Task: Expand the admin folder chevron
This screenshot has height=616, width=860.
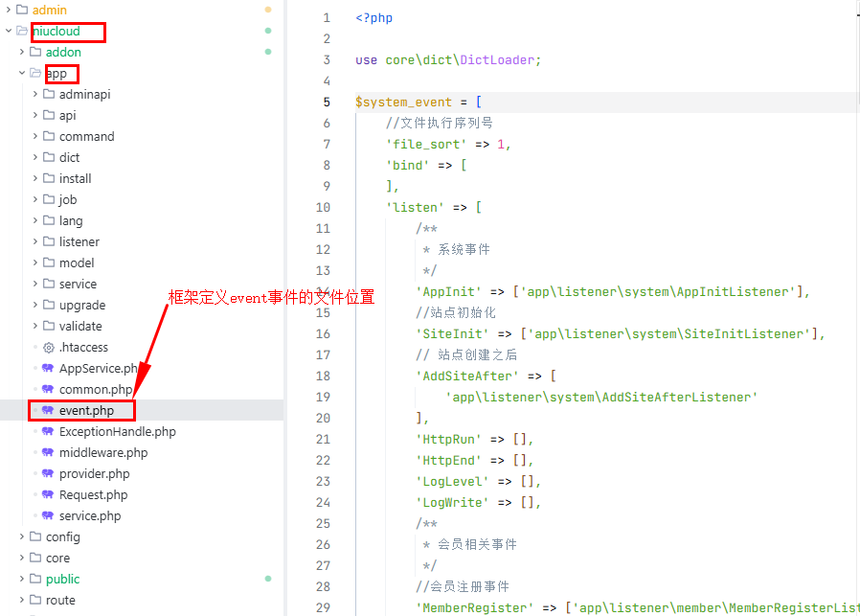Action: pos(9,10)
